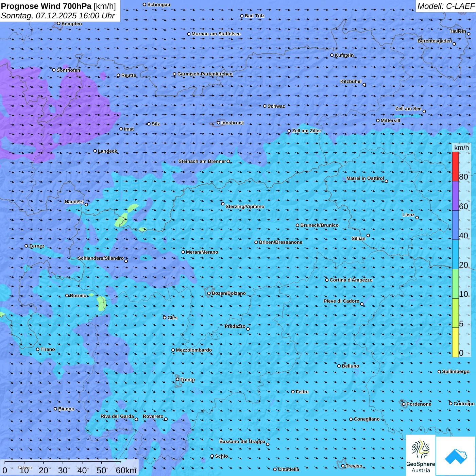Click the 'Schwaz' label
This screenshot has width=476, height=476.
point(276,106)
